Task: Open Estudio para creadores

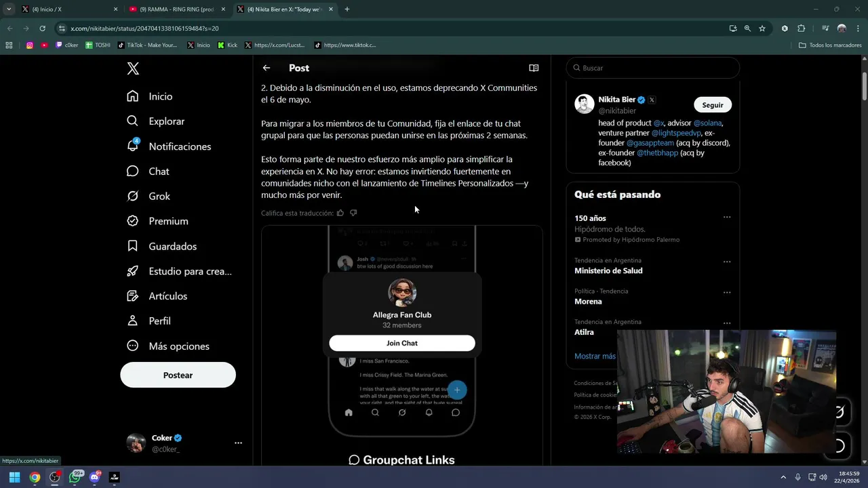Action: 180,271
